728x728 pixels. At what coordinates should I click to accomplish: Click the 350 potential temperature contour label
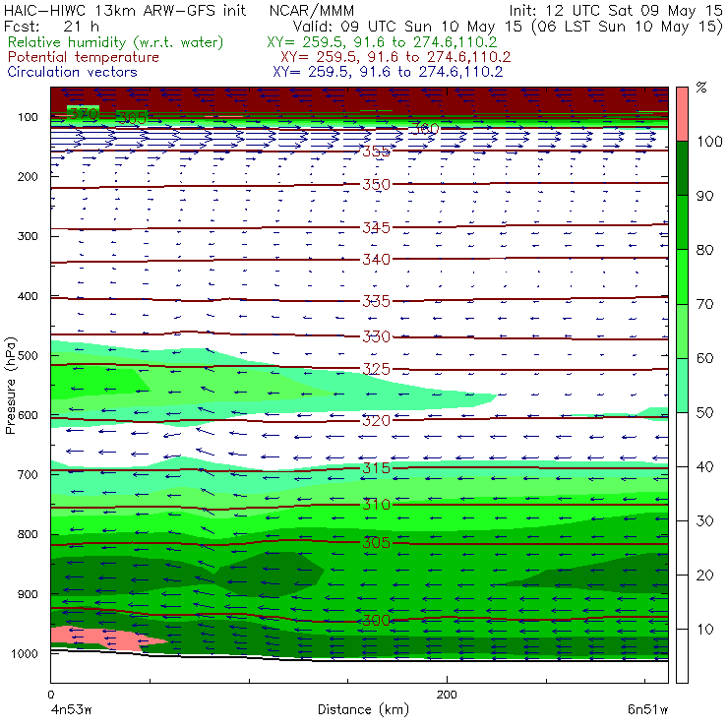tap(376, 184)
